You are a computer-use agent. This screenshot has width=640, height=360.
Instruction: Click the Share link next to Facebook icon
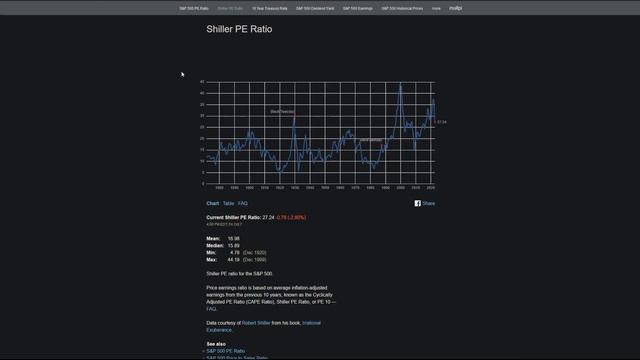[429, 203]
